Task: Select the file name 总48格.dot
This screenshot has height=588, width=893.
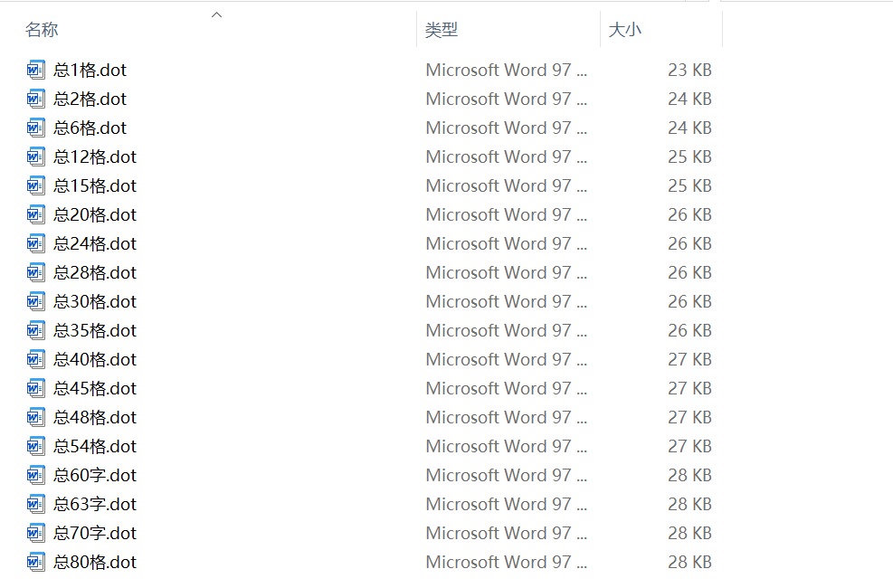Action: (x=95, y=418)
